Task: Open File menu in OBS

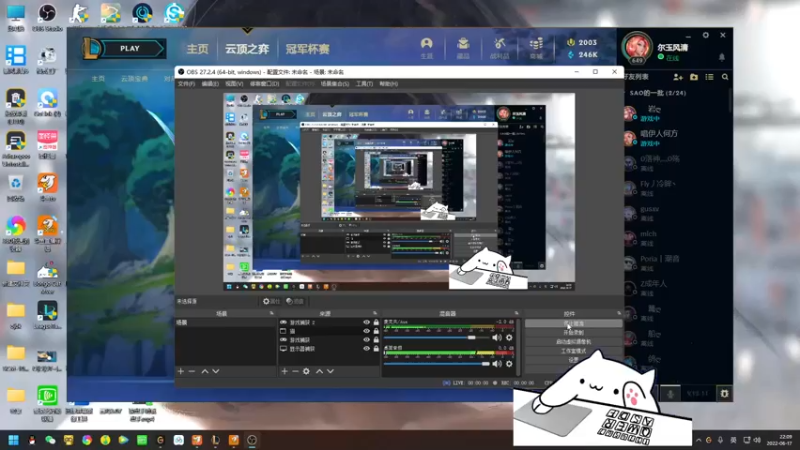Action: [x=186, y=84]
